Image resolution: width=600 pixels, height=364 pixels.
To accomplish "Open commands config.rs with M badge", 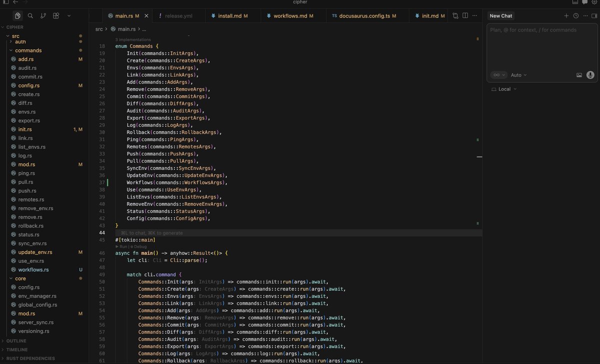I will point(28,85).
